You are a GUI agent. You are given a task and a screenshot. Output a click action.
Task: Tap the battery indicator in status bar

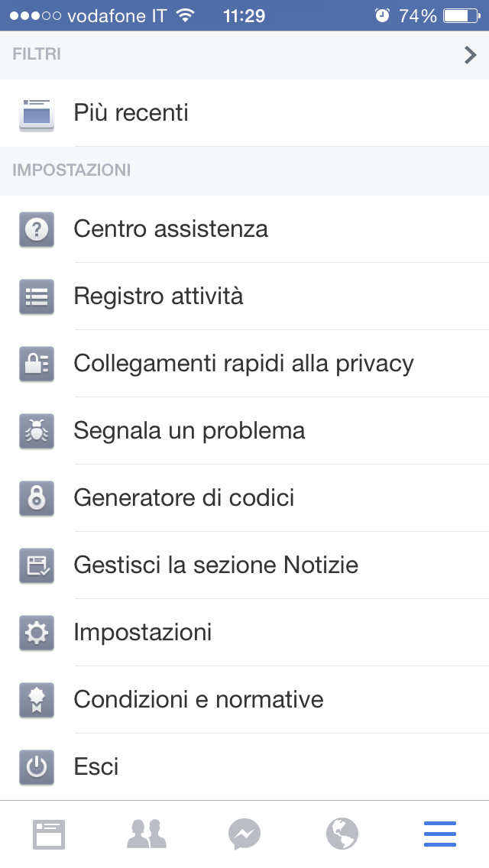[x=460, y=15]
